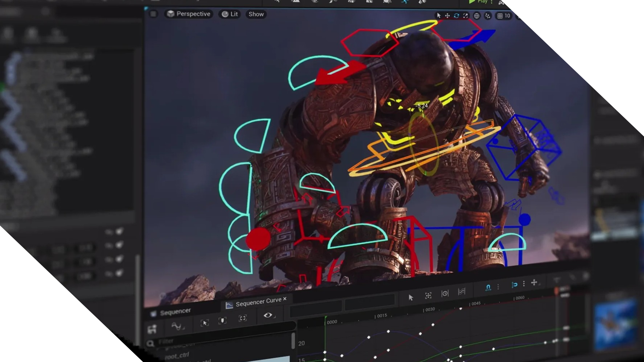Open the viewport hamburger options menu
This screenshot has width=644, height=362.
(153, 14)
